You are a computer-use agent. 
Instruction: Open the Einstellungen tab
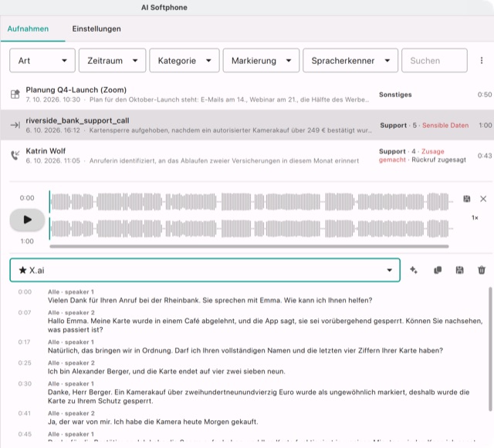click(x=96, y=29)
